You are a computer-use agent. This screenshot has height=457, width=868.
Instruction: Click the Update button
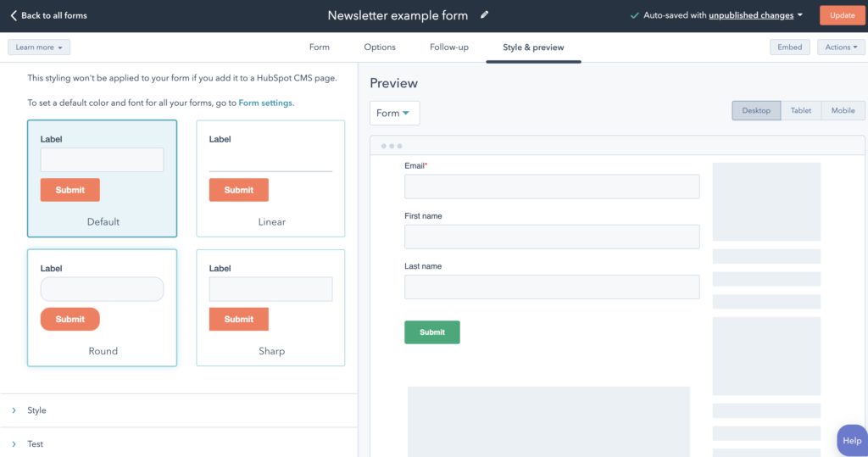(x=842, y=15)
